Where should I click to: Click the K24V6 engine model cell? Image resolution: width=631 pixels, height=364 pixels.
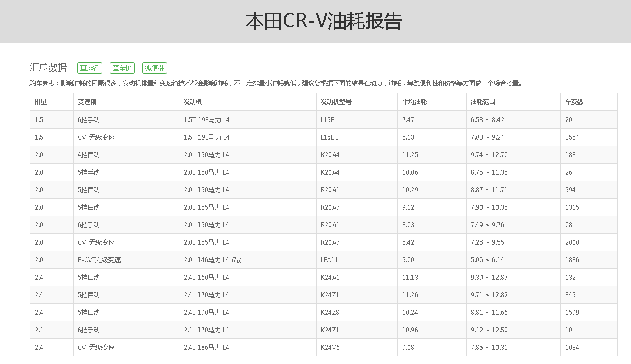[330, 348]
